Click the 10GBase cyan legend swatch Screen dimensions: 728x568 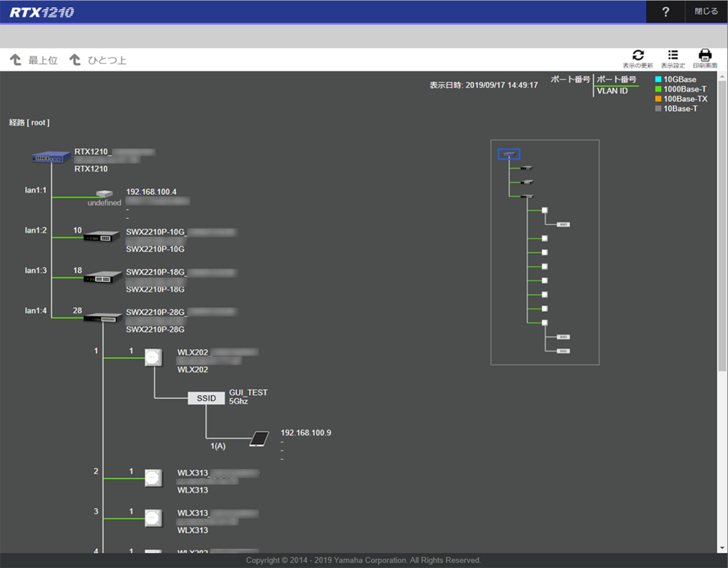(x=658, y=79)
